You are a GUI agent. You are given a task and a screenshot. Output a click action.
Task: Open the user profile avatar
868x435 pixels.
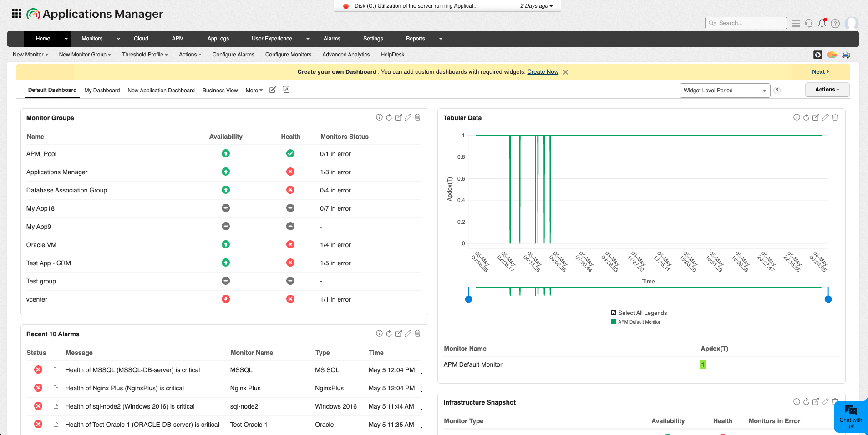[852, 23]
